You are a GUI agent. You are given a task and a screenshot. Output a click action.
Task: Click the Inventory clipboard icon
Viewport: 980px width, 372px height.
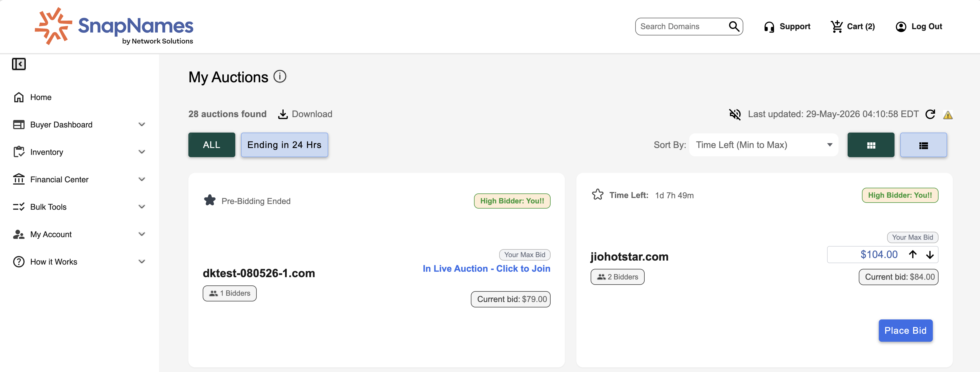coord(19,152)
